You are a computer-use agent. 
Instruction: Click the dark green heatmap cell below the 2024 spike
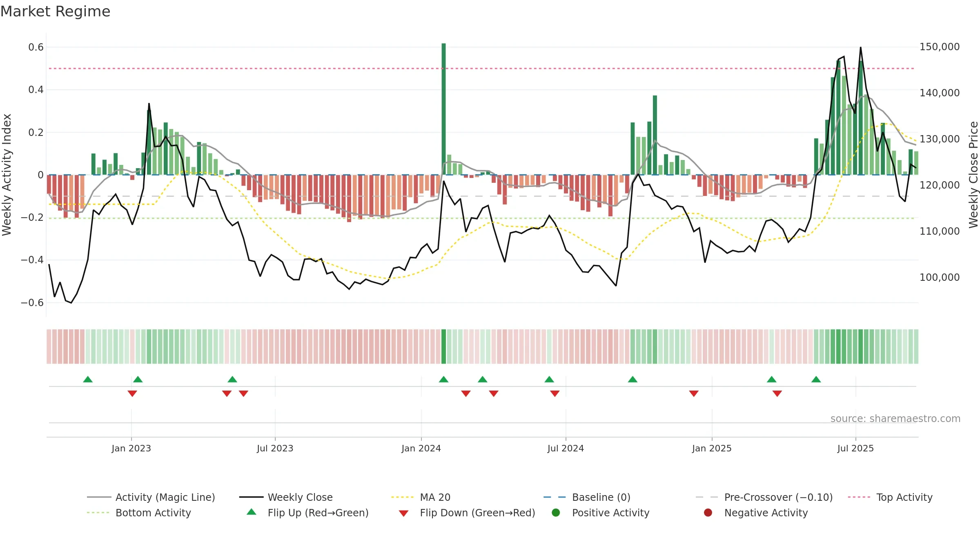coord(443,347)
